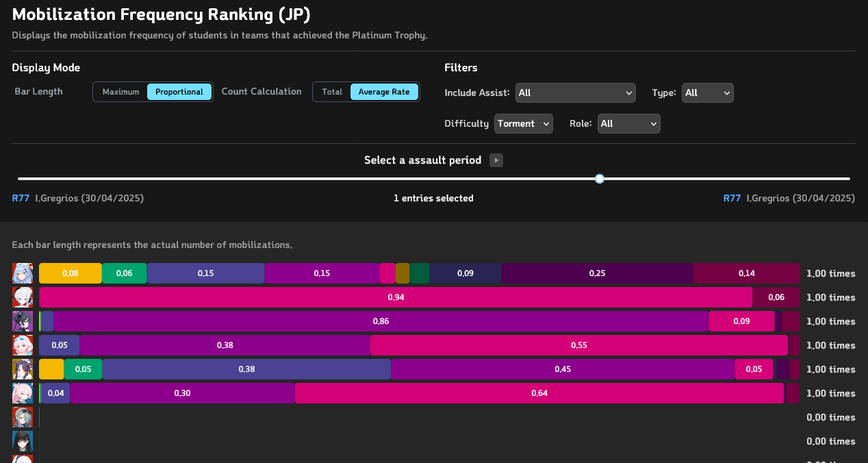868x463 pixels.
Task: Select the indigo 0.15 segment in first row
Action: 205,273
